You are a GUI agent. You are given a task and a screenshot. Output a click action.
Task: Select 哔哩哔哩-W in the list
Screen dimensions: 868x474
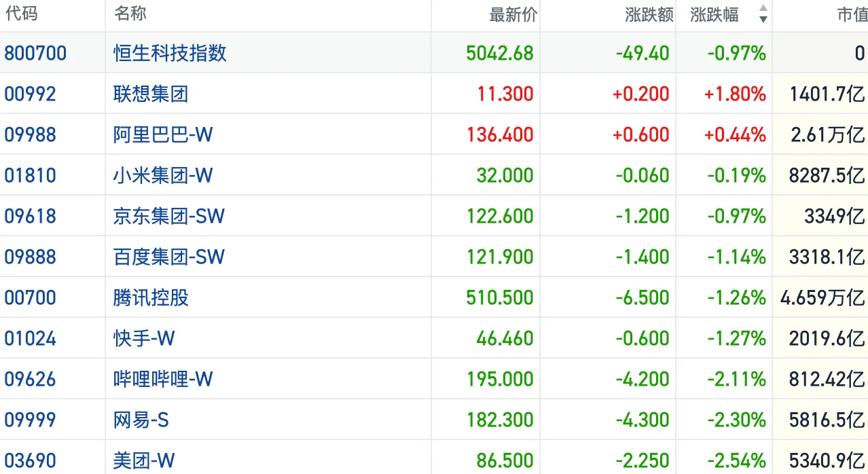tap(163, 379)
